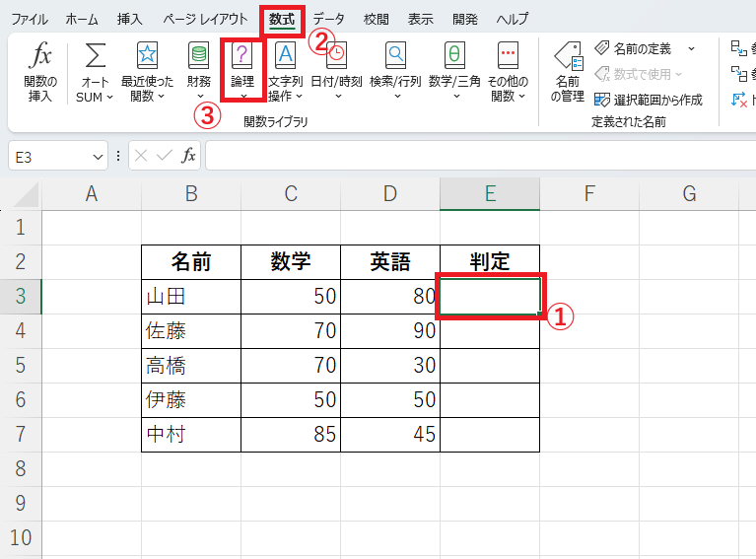The image size is (756, 559).
Task: Click into the formula bar input
Action: coord(480,156)
